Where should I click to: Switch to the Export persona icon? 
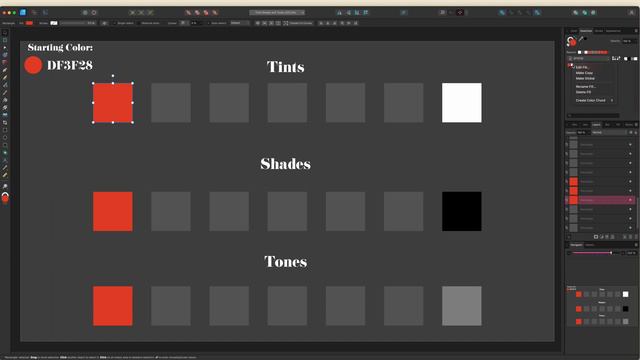pos(45,13)
